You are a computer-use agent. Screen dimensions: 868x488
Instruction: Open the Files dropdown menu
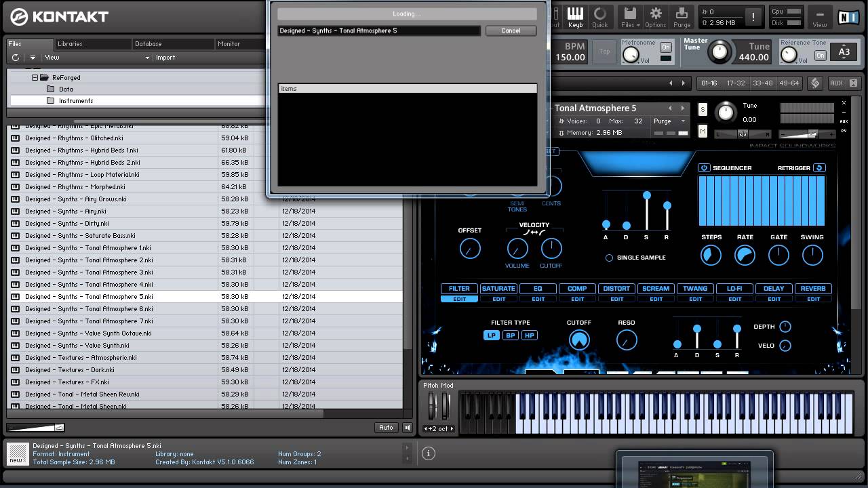[x=630, y=17]
